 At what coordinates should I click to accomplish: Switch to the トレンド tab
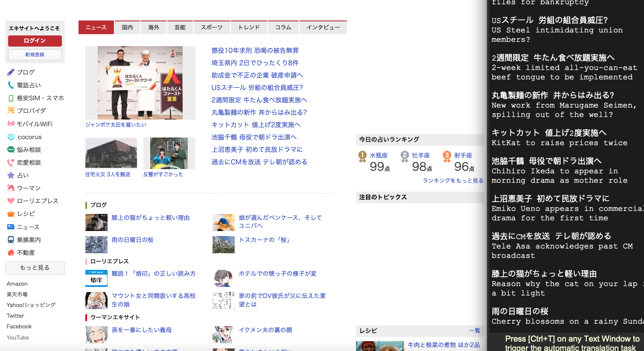249,27
